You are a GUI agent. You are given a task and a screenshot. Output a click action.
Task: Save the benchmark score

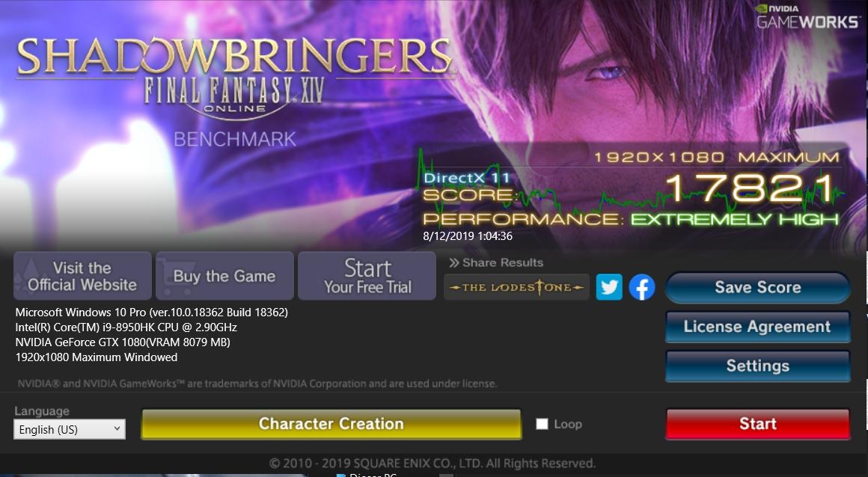point(758,287)
